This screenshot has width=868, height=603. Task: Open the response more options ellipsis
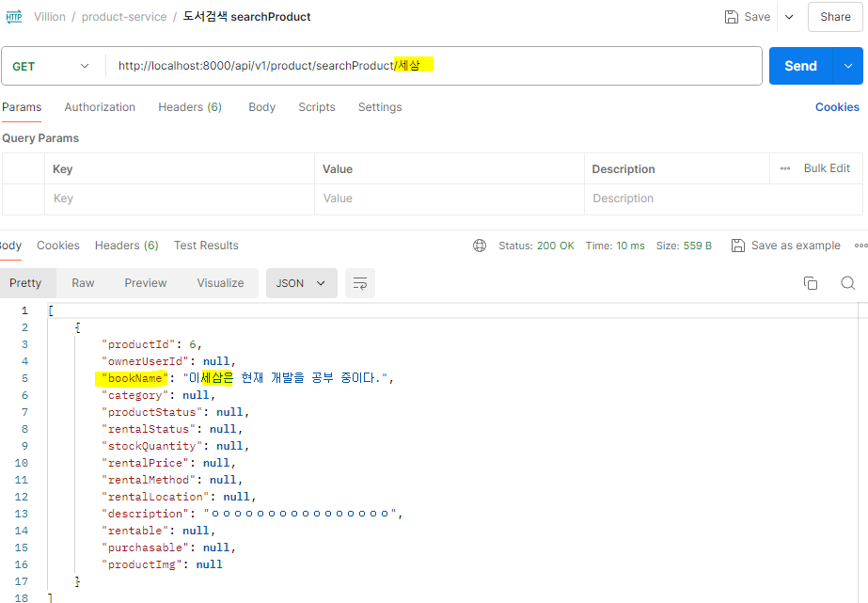(860, 246)
